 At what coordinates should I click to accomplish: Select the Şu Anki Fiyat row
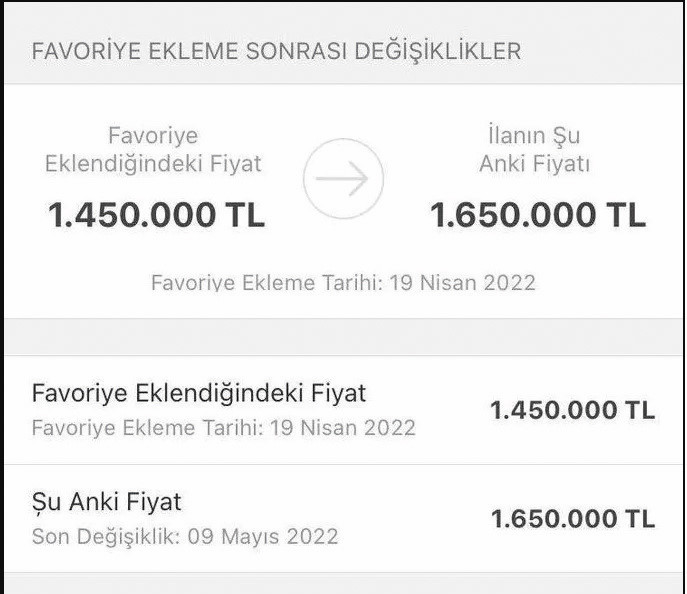(x=344, y=519)
